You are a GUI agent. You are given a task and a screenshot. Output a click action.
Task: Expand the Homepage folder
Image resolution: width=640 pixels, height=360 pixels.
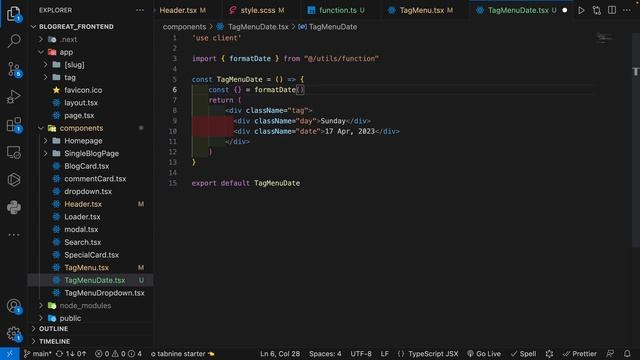click(83, 141)
